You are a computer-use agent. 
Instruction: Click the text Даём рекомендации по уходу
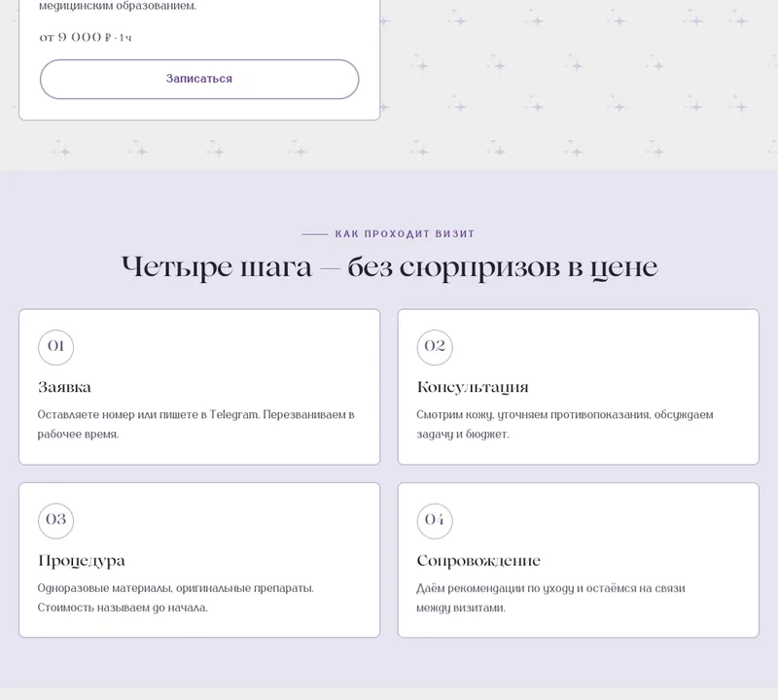495,588
